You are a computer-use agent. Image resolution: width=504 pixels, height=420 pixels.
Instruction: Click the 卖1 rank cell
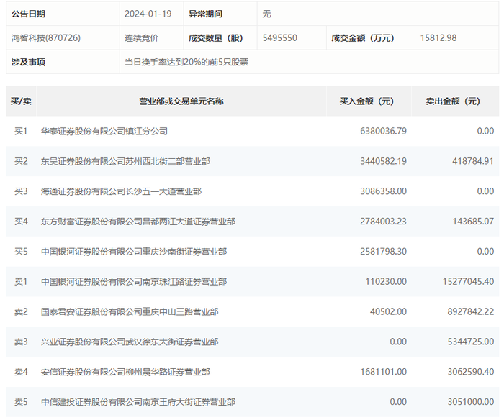[x=21, y=282]
